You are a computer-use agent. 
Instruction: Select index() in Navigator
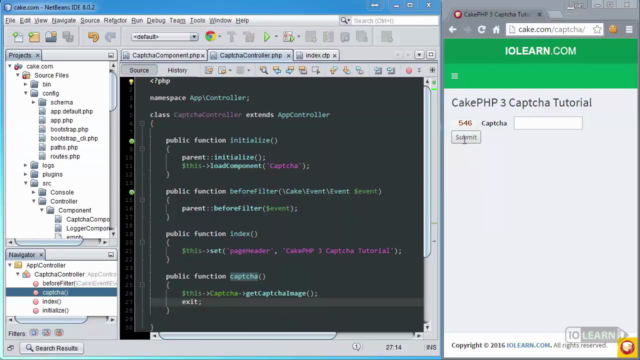(x=51, y=301)
